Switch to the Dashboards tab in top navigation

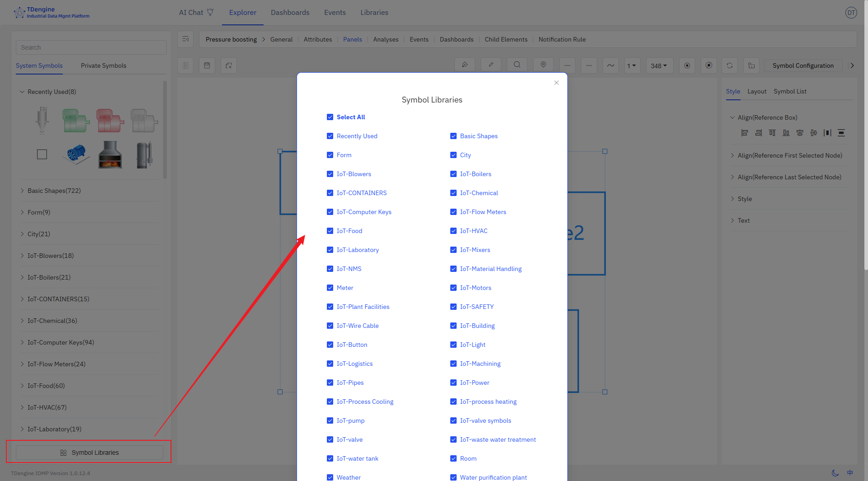click(x=290, y=12)
